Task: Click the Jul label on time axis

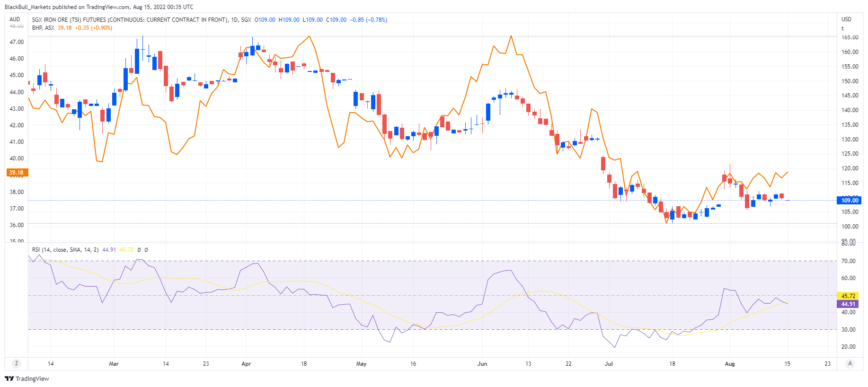Action: coord(609,364)
